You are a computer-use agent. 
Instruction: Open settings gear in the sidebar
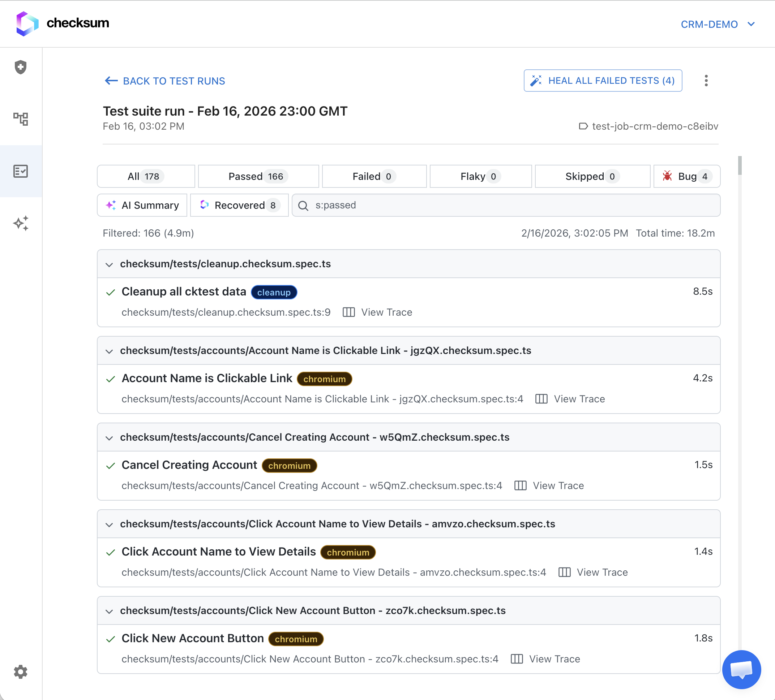pyautogui.click(x=21, y=671)
